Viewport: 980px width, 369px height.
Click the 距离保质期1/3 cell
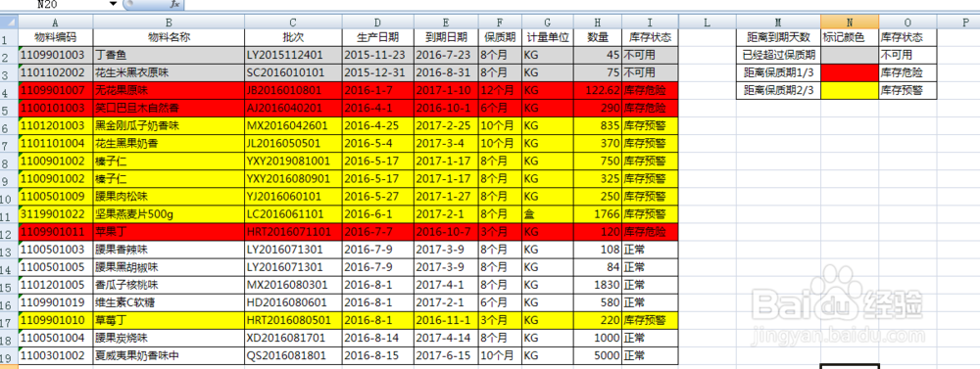tap(778, 73)
